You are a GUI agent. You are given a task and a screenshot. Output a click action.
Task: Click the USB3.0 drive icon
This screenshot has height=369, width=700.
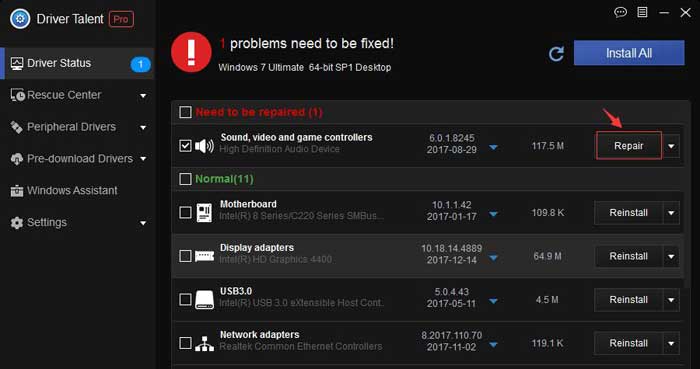204,300
